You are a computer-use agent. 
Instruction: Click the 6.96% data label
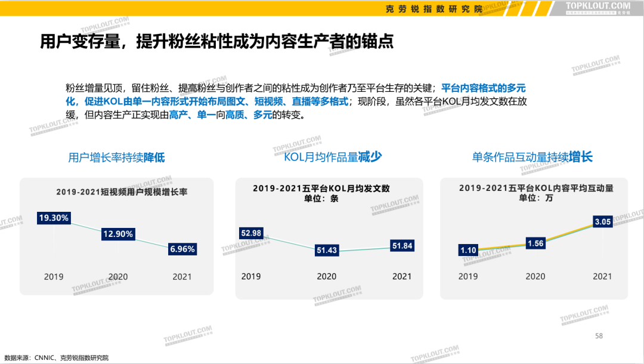pyautogui.click(x=182, y=249)
